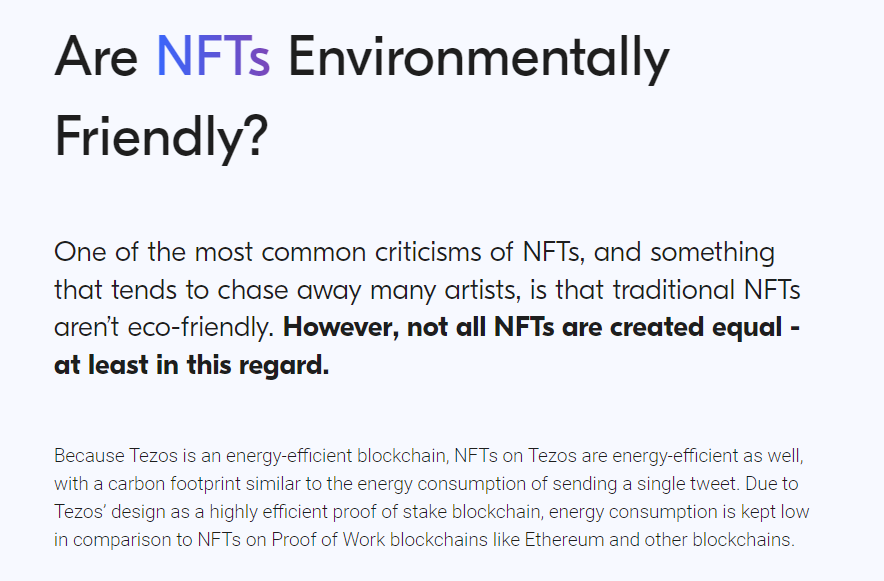The width and height of the screenshot is (884, 581).
Task: Click 'traditional NFTs' in the intro paragraph
Action: (706, 290)
